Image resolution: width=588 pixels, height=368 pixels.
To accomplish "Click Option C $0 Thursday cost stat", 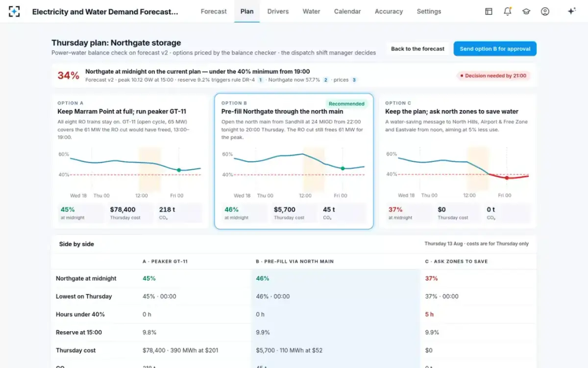I will [458, 213].
